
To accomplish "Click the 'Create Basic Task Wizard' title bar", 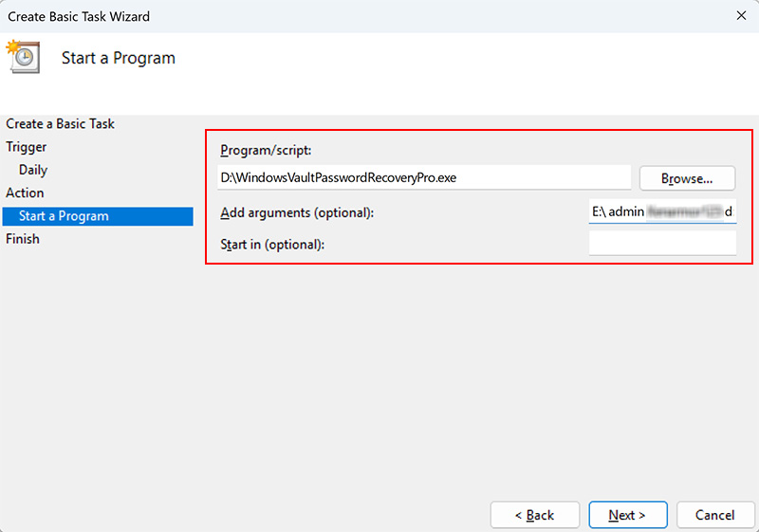I will [285, 16].
